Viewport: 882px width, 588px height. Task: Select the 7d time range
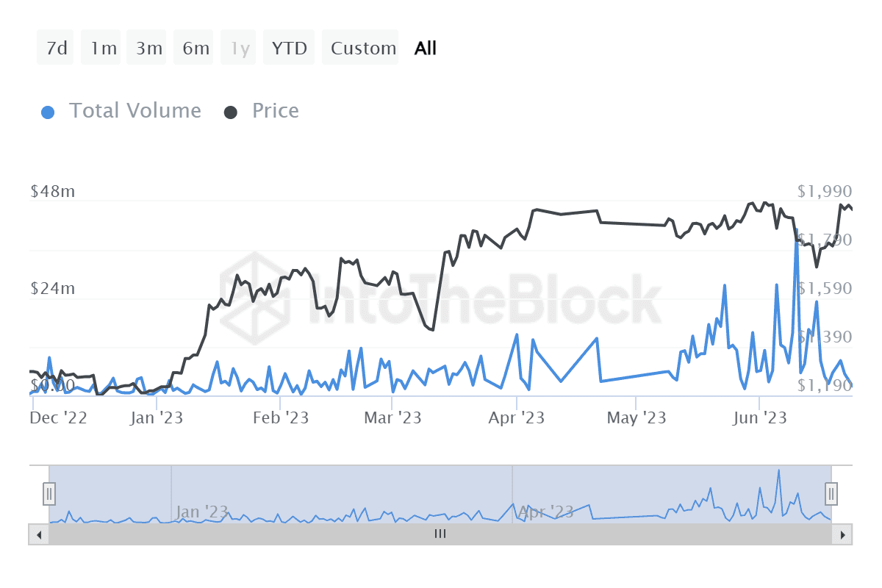point(56,49)
